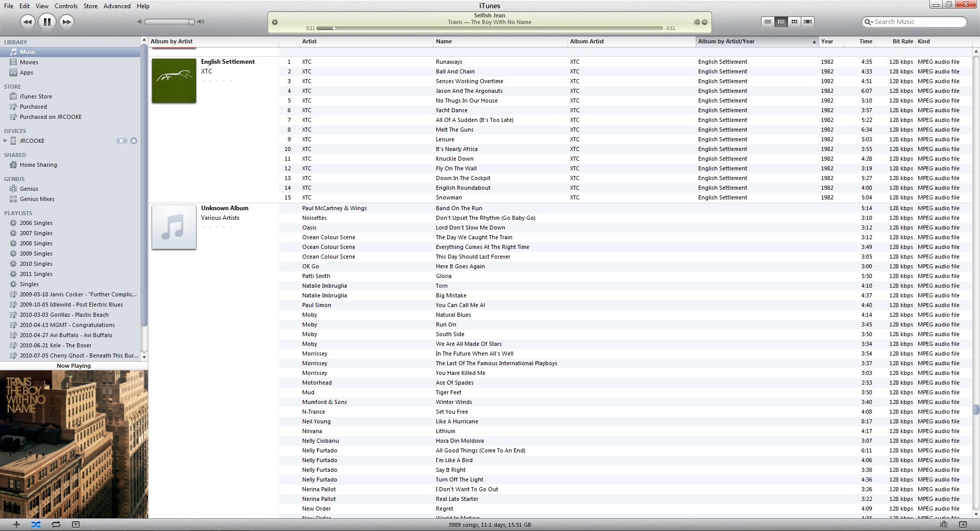Open the 2006 Singles smart playlist
Image resolution: width=980 pixels, height=531 pixels.
click(70, 223)
